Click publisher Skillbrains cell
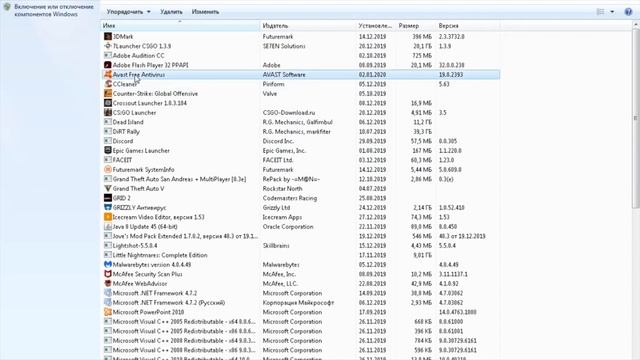Screen dimensions: 640x360 point(276,245)
